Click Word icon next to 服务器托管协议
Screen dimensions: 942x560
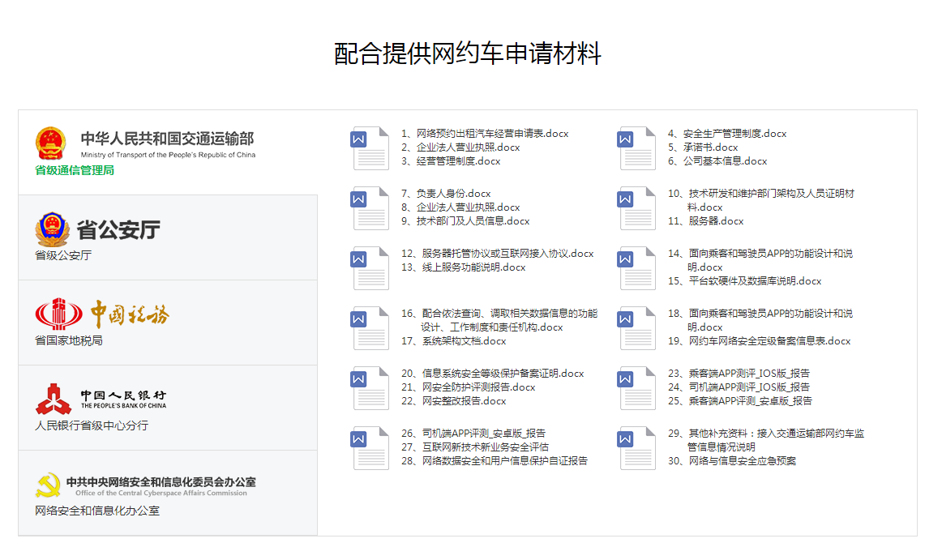(x=370, y=268)
